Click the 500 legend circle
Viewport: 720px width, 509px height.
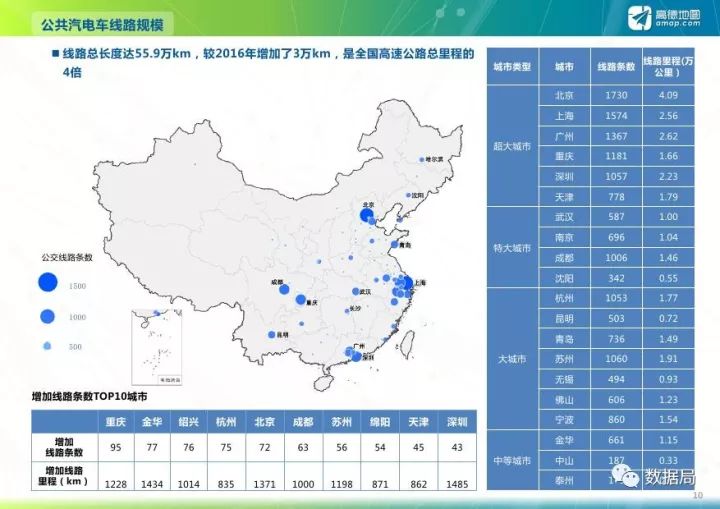pyautogui.click(x=47, y=346)
